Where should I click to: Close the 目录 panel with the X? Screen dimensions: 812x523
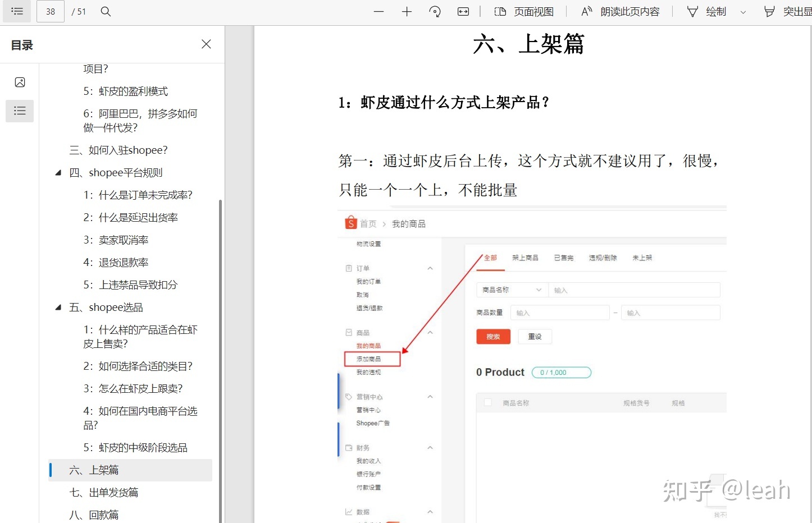tap(206, 44)
